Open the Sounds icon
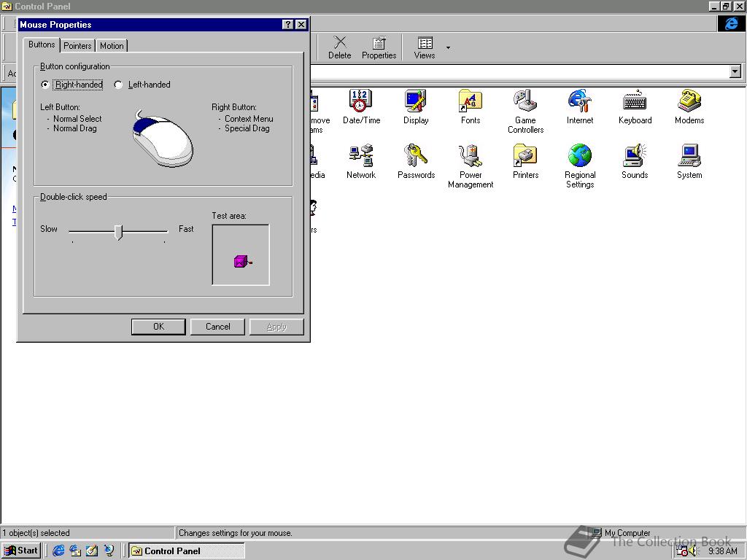 click(x=635, y=155)
